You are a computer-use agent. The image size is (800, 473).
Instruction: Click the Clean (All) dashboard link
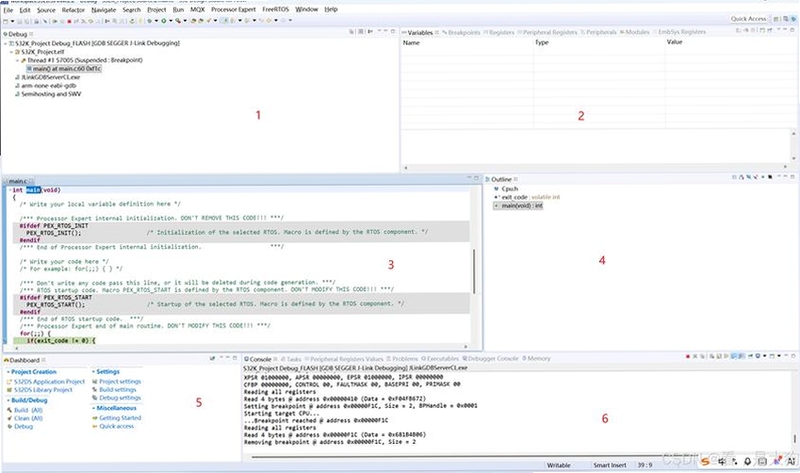coord(28,418)
